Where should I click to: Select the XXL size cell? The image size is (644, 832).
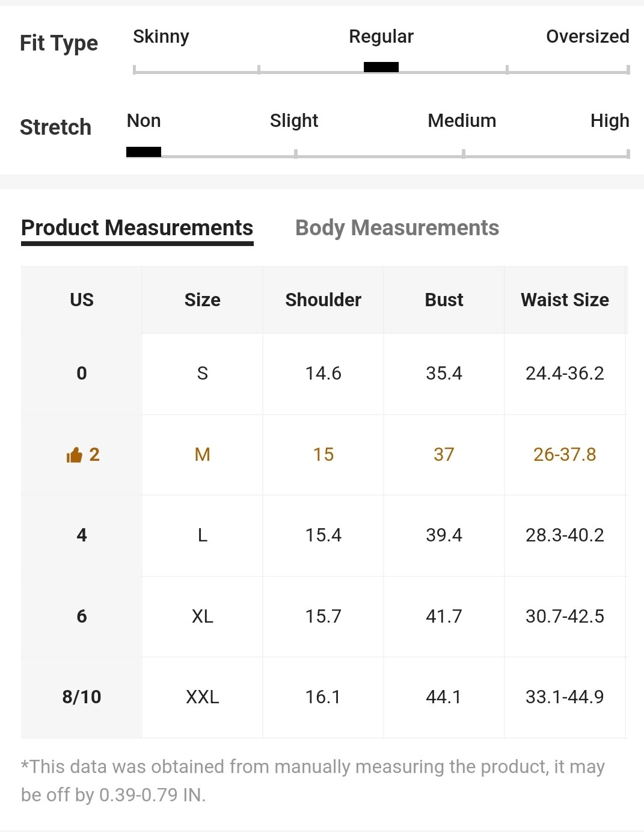[x=203, y=697]
